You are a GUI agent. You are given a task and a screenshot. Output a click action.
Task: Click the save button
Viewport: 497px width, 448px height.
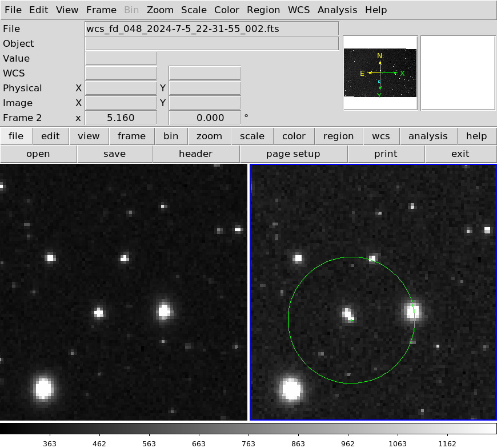[114, 154]
